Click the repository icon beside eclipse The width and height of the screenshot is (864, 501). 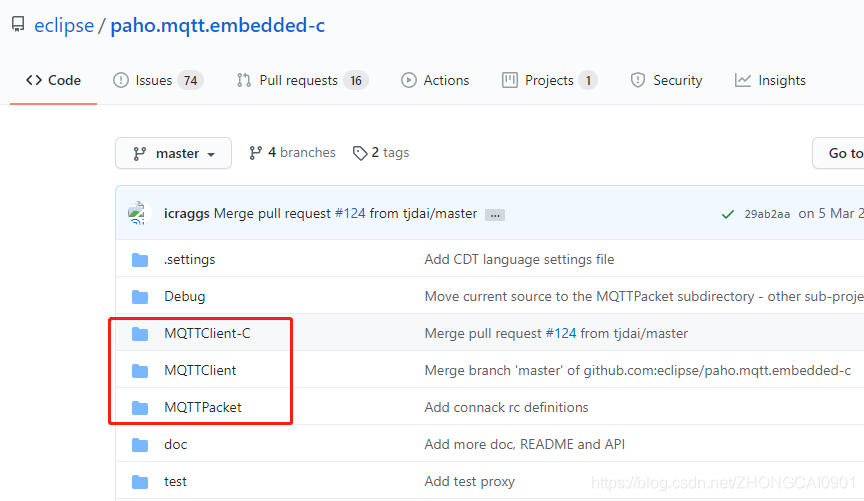pos(18,24)
